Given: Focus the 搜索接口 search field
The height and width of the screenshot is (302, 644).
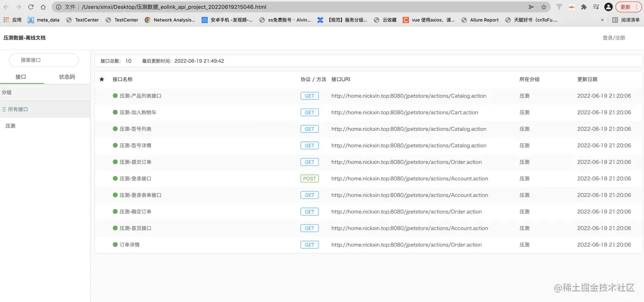Looking at the screenshot, I should point(44,60).
